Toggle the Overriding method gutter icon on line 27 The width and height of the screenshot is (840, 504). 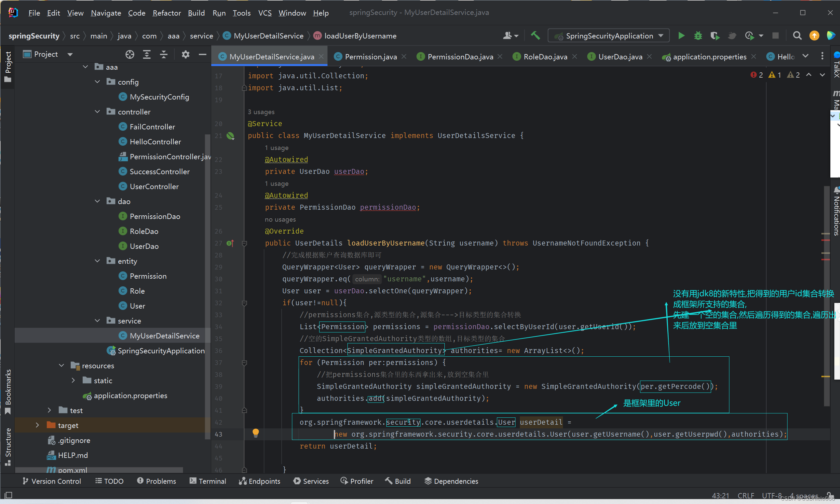point(231,243)
